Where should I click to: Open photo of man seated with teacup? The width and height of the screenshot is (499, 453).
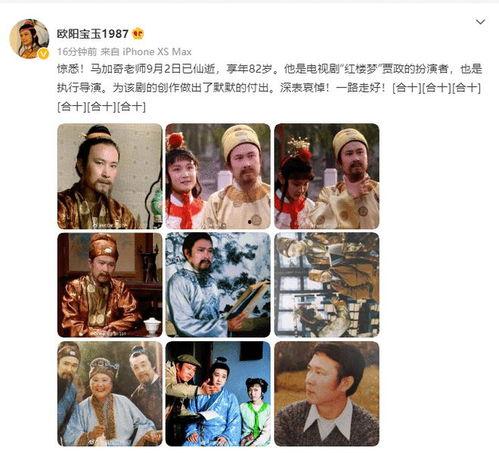[x=110, y=285]
